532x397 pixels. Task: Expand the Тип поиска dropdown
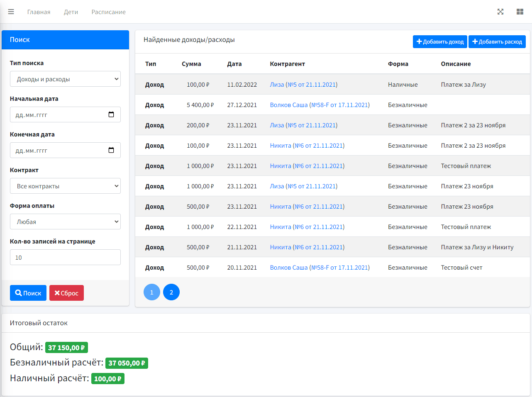(65, 79)
